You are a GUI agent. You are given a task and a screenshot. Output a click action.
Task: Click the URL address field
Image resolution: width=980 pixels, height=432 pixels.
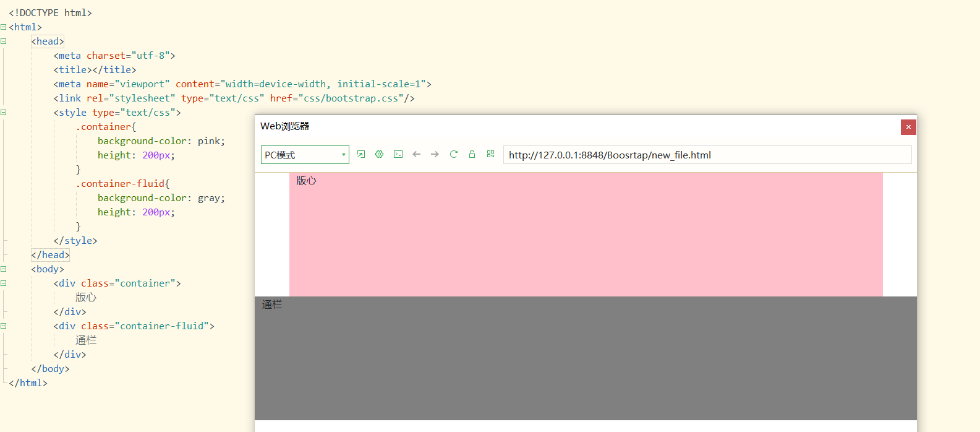tap(707, 155)
